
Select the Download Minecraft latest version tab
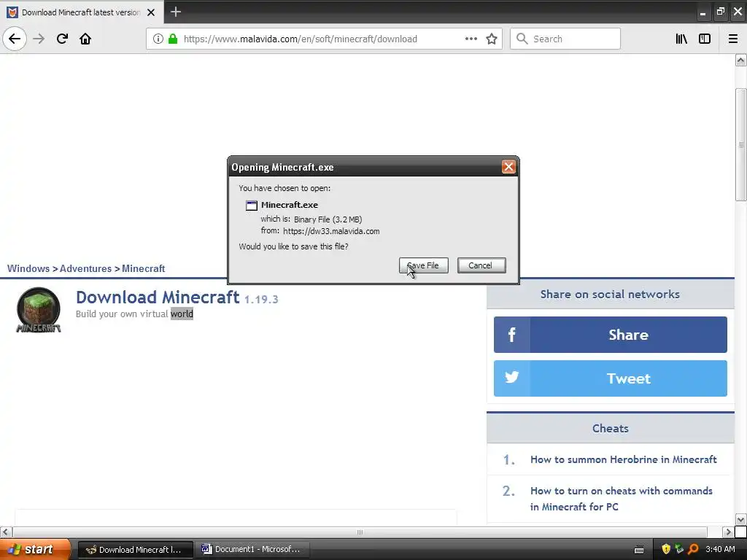pos(82,12)
